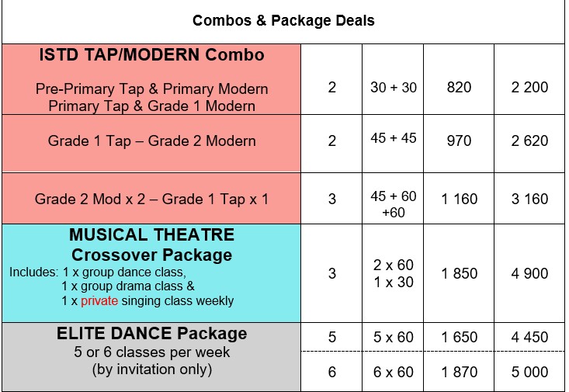Click the red word private
This screenshot has height=392, width=569.
click(x=99, y=301)
